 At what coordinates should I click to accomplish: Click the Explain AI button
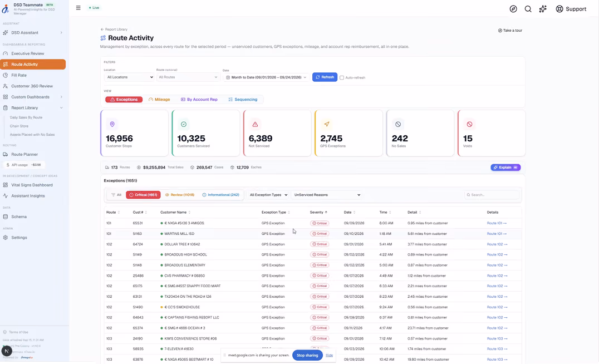[x=505, y=168]
